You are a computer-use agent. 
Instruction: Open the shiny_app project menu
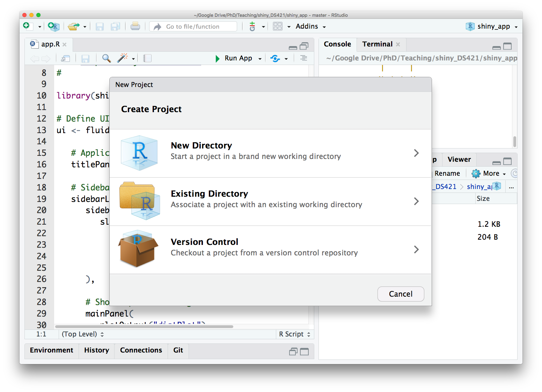tap(491, 27)
